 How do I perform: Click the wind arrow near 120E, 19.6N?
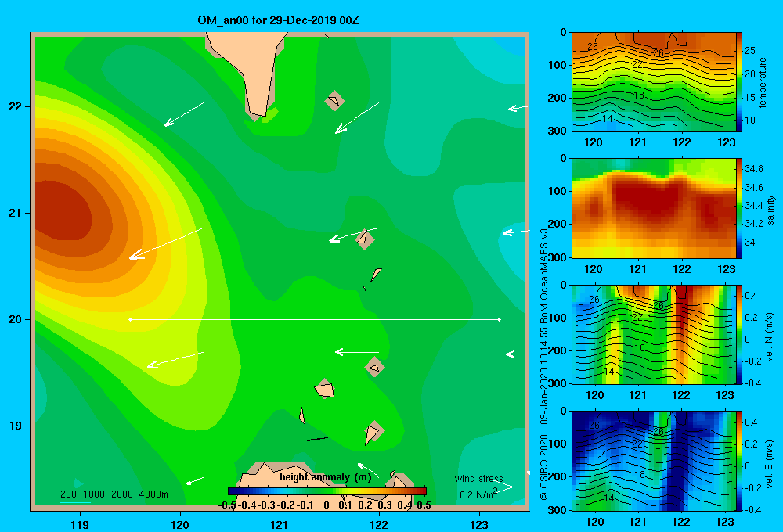coord(175,360)
